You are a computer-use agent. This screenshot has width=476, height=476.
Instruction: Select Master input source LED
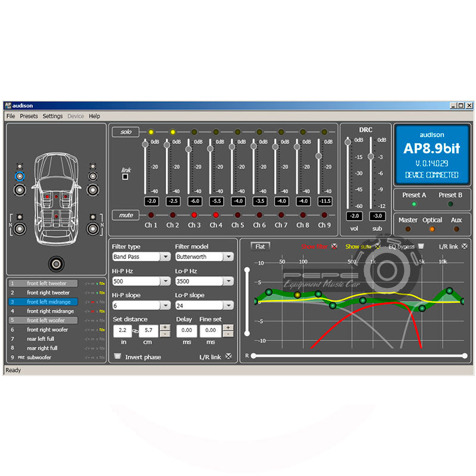[x=408, y=229]
